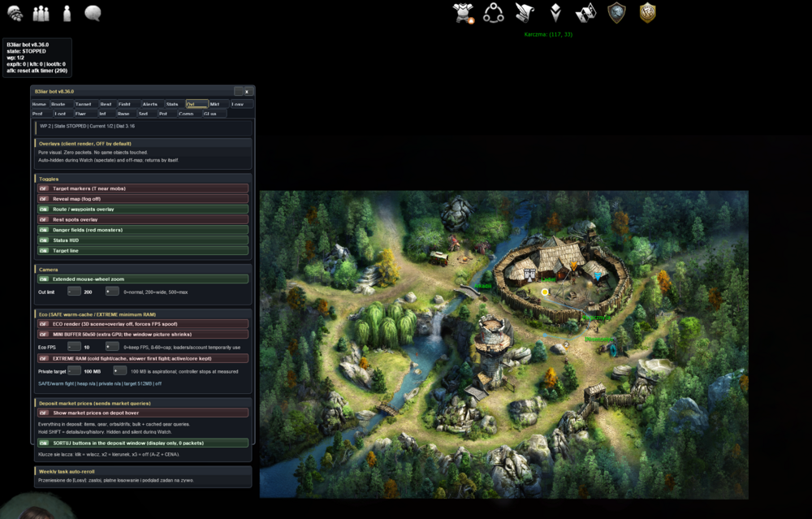
Task: Open the Target tab
Action: click(85, 104)
